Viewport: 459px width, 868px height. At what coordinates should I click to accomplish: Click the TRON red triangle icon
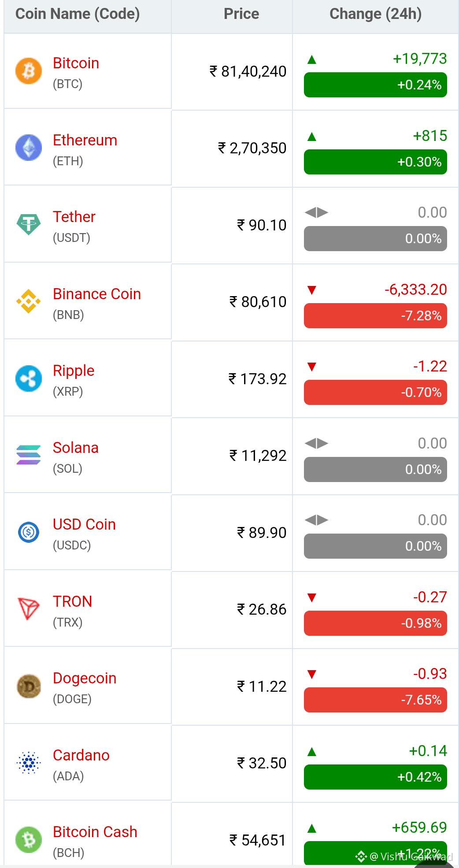point(29,609)
